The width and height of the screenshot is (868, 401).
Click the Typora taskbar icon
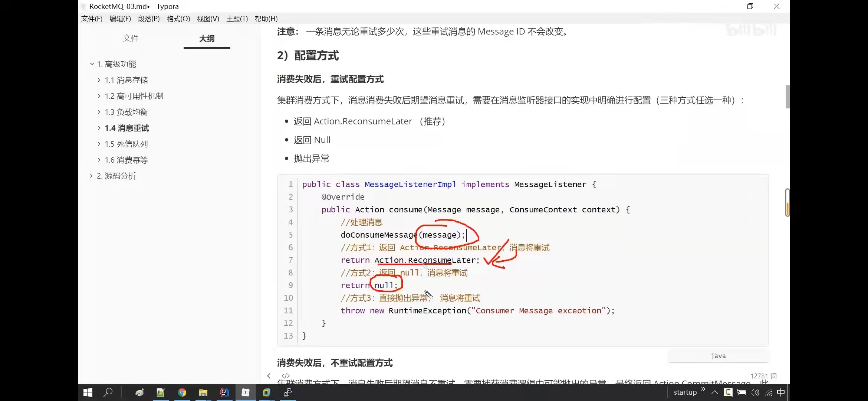(x=245, y=392)
